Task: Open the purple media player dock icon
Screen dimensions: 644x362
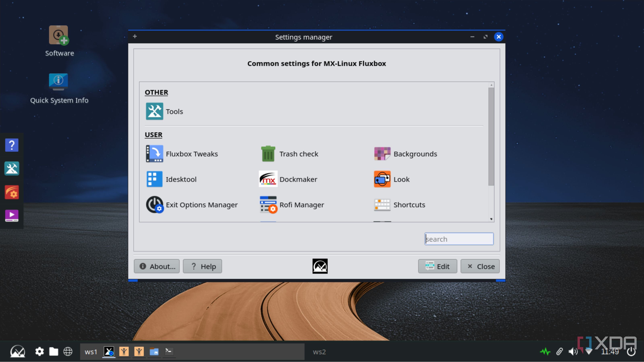Action: click(x=12, y=216)
